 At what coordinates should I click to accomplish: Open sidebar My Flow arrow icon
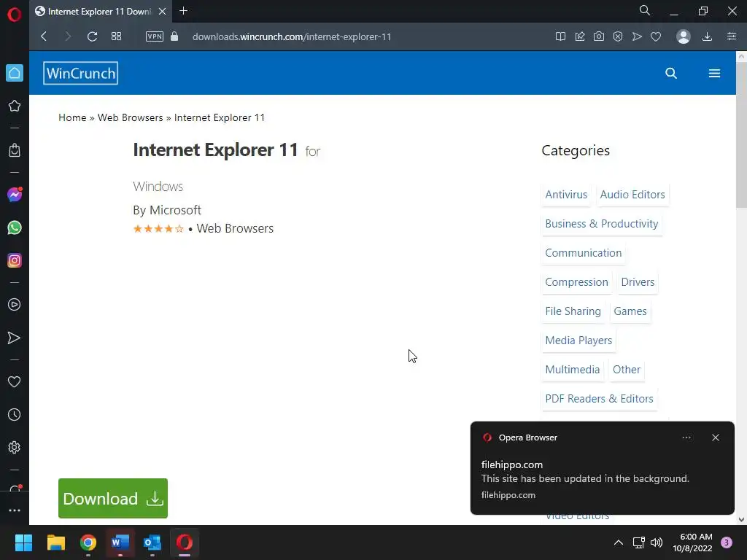point(15,338)
